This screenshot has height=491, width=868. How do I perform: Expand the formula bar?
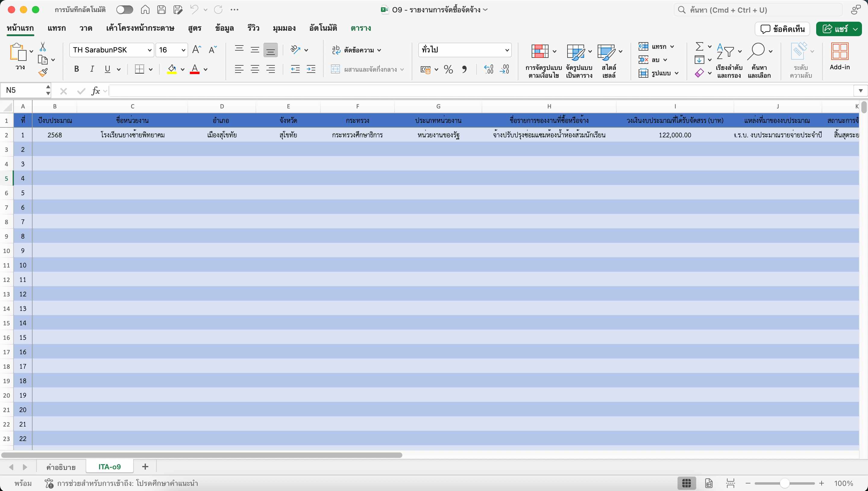[860, 90]
